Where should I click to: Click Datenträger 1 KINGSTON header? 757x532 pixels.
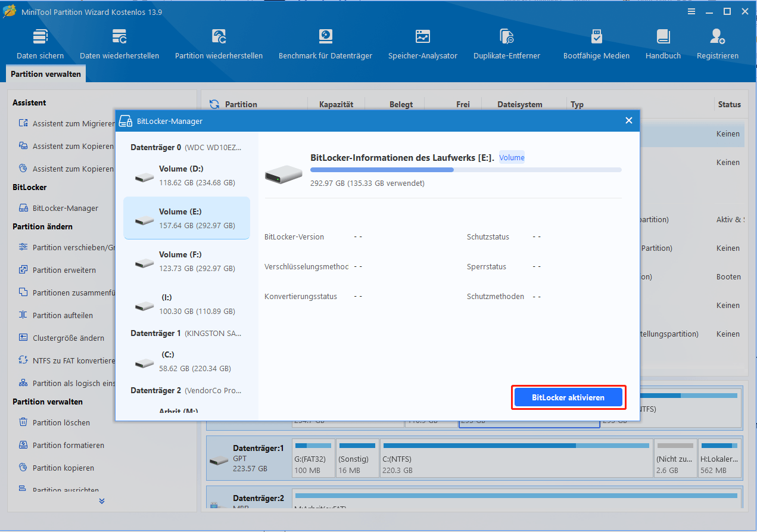pyautogui.click(x=186, y=333)
